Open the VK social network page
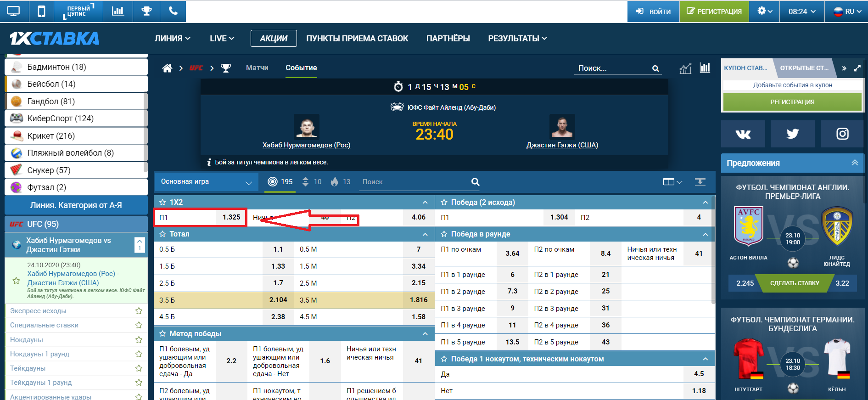Image resolution: width=868 pixels, height=400 pixels. coord(743,134)
